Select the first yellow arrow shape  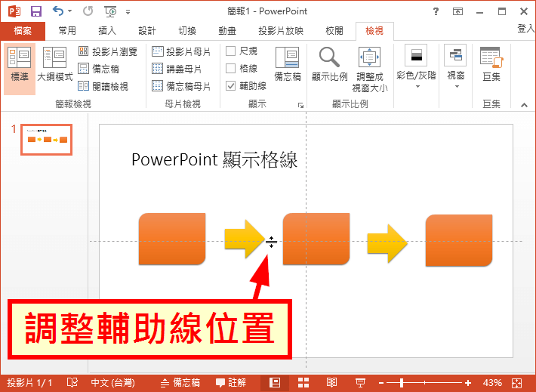click(x=245, y=239)
